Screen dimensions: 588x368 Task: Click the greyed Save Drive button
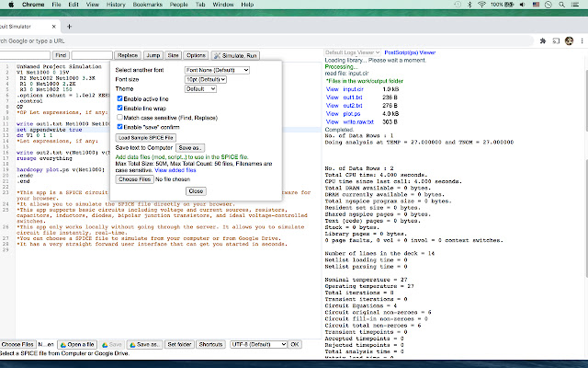click(x=112, y=344)
